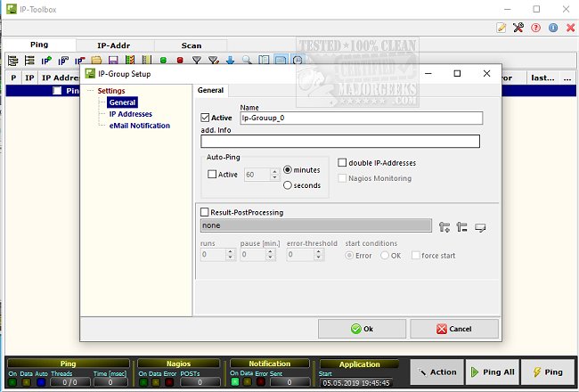Image resolution: width=579 pixels, height=392 pixels.
Task: Save with the purple floppy disk icon
Action: tap(113, 61)
